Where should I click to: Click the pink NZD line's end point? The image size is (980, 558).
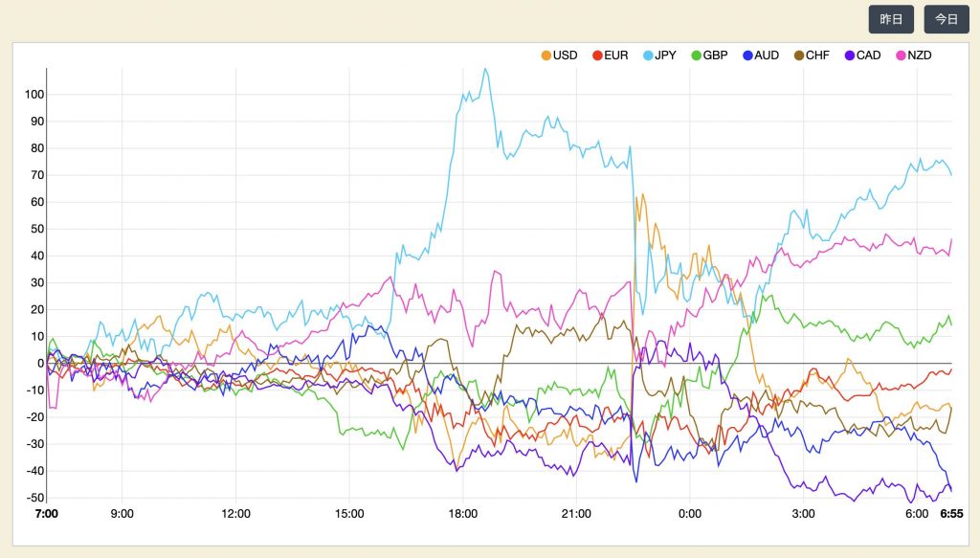(x=951, y=239)
